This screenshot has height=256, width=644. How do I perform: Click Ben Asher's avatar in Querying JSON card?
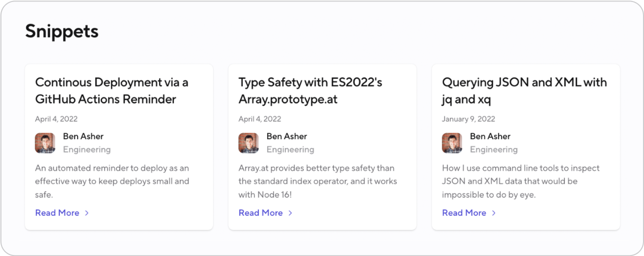pos(452,143)
